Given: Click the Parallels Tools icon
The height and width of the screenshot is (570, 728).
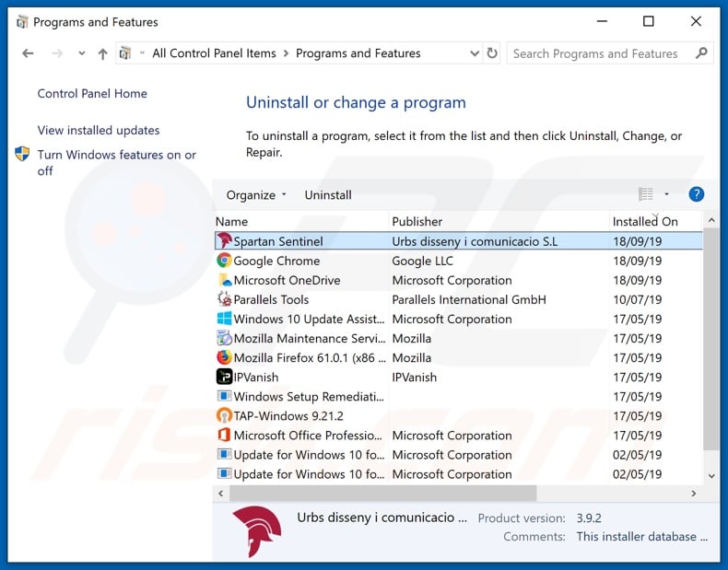Looking at the screenshot, I should pos(224,299).
